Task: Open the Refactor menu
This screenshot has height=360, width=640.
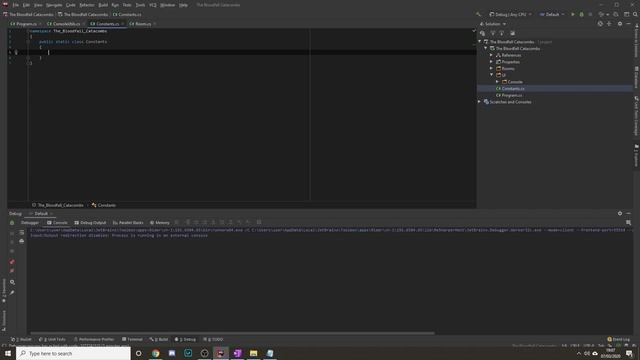Action: 87,5
